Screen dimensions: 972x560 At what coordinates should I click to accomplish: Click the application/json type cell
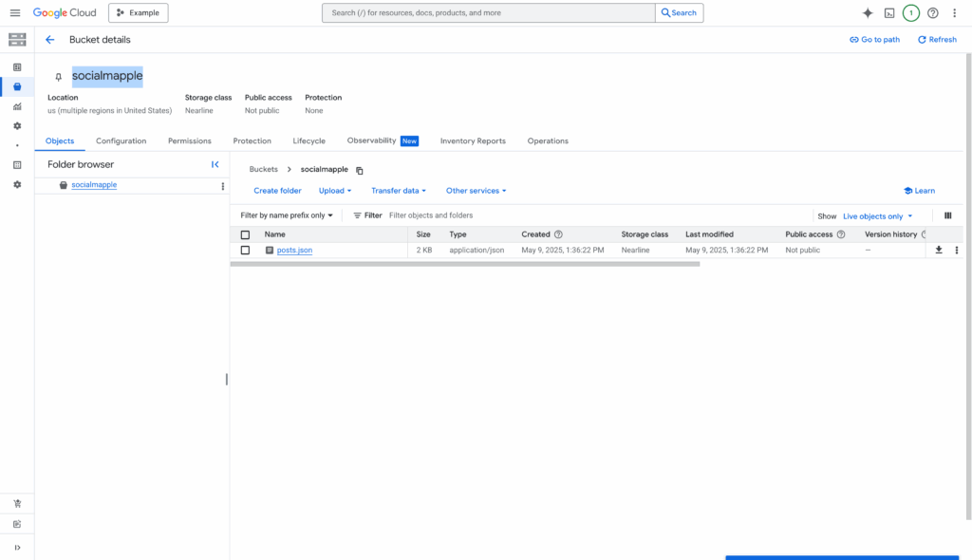coord(477,250)
